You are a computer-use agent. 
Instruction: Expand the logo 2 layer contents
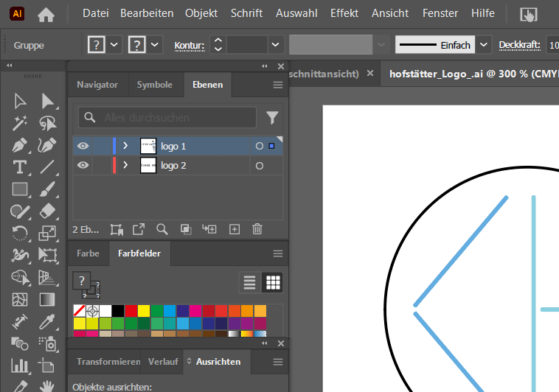click(x=125, y=166)
